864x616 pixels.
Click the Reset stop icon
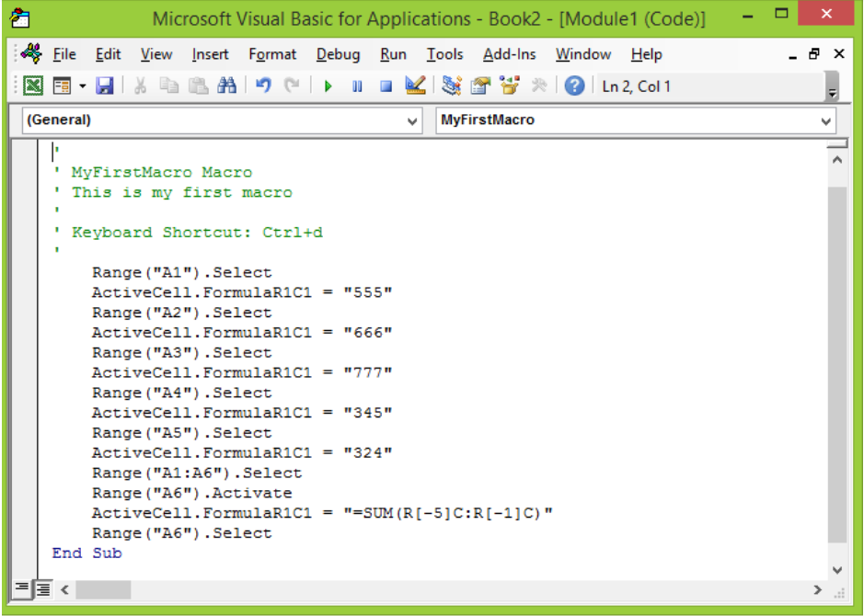coord(386,86)
